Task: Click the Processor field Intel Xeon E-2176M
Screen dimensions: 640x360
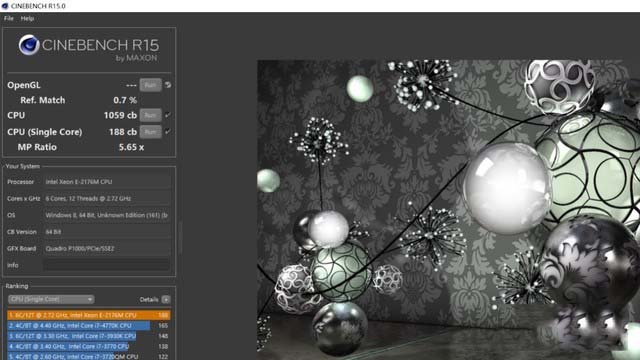Action: (x=107, y=182)
